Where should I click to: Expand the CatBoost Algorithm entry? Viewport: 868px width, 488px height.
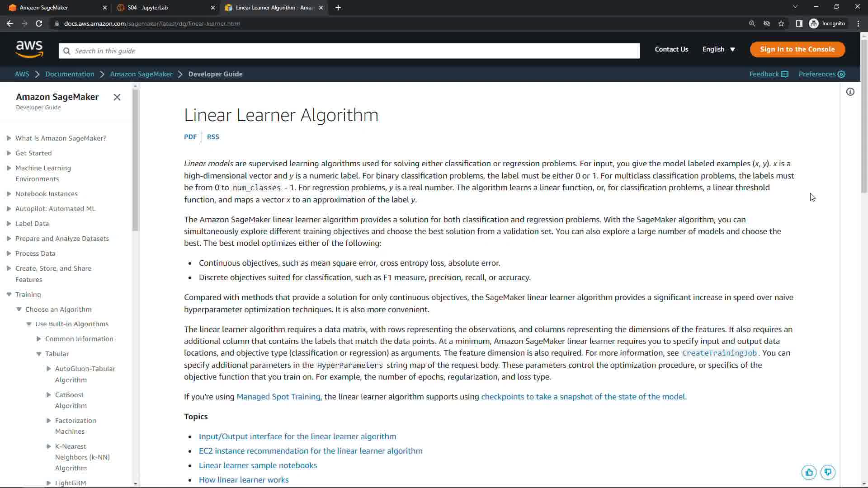coord(49,395)
